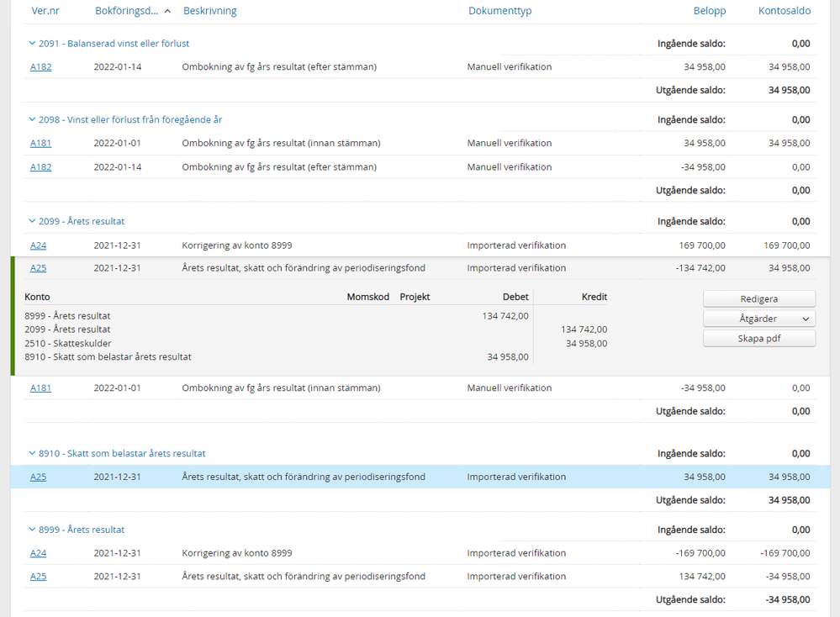Collapse the 2091 Balanserad vinst account group
The width and height of the screenshot is (840, 617).
click(x=32, y=44)
